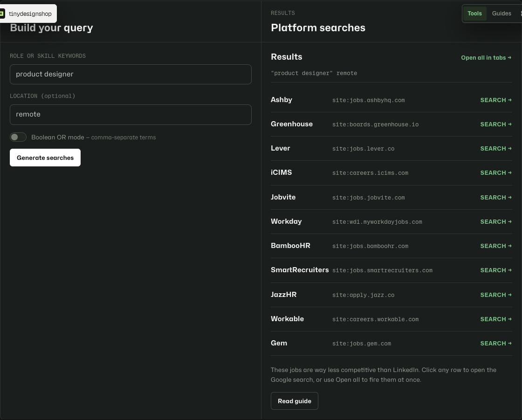Click SEARCH for the Lever row

[496, 149]
